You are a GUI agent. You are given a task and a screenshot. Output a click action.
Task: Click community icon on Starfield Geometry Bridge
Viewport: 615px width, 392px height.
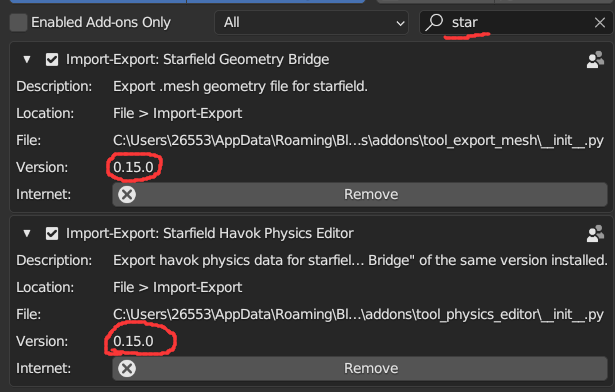point(595,59)
